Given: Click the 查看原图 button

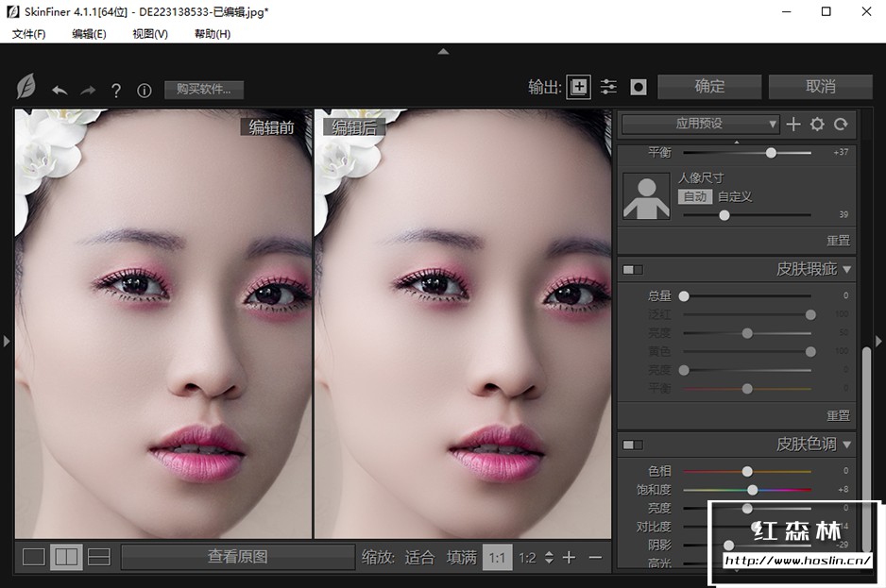Looking at the screenshot, I should tap(238, 557).
